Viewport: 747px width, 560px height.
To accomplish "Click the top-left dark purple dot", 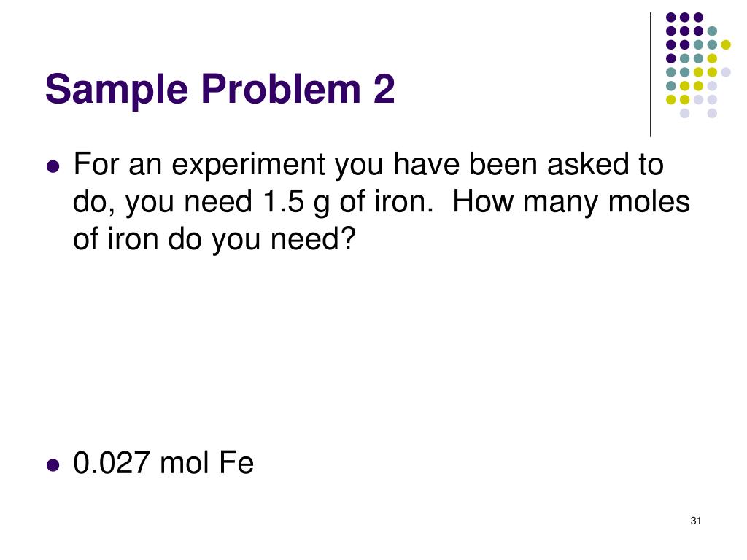I will (671, 17).
